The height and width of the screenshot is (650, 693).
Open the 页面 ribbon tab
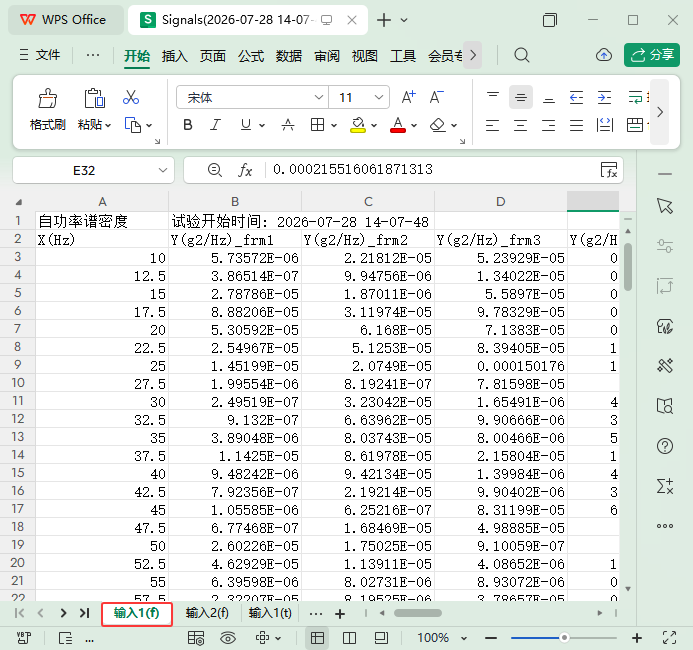click(x=213, y=56)
